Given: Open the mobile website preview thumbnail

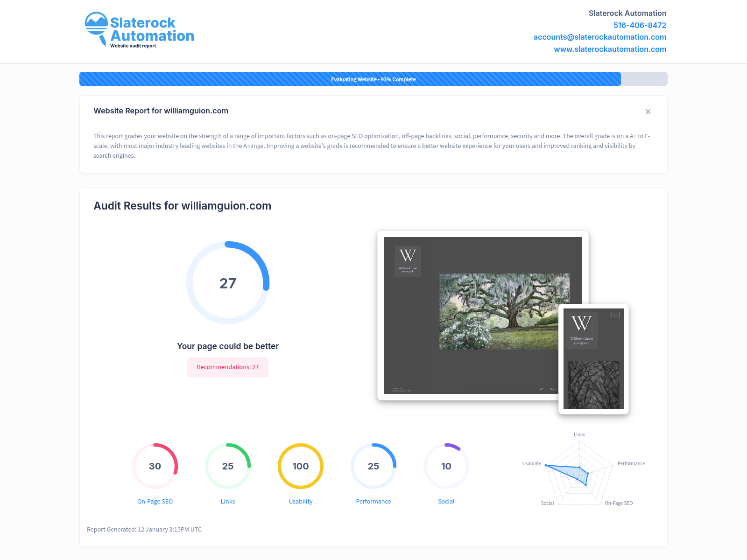Looking at the screenshot, I should 594,359.
